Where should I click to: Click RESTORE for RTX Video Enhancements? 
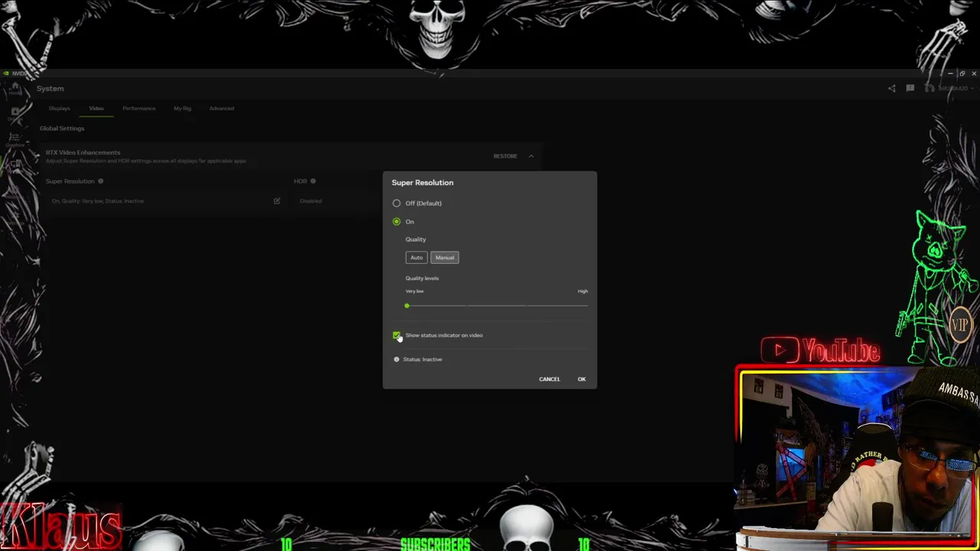point(505,156)
